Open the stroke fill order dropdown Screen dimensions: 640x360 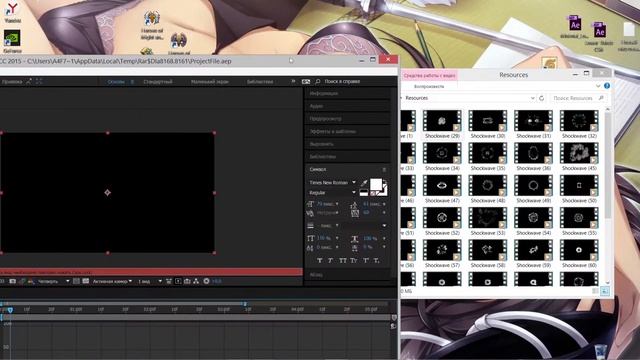pos(384,226)
